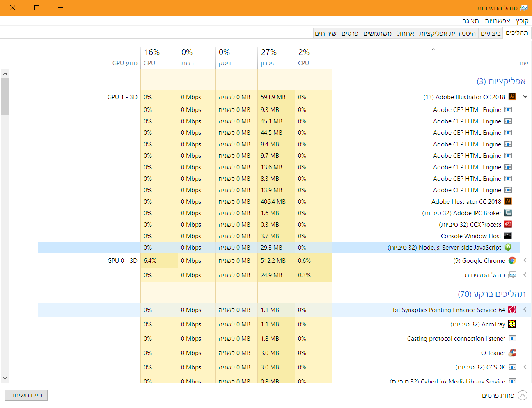Click the Adobe CEP HTML Engine icon in the 44.5 MB row
Image resolution: width=532 pixels, height=408 pixels.
click(x=508, y=132)
